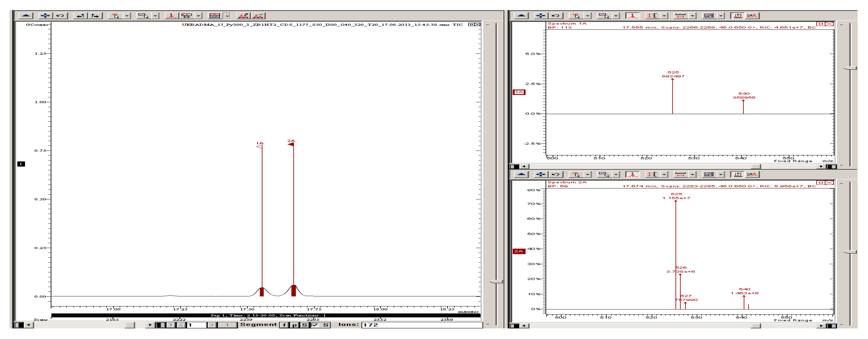Click the Ions input field showing 172
Screen dimensions: 868x339
(x=421, y=325)
